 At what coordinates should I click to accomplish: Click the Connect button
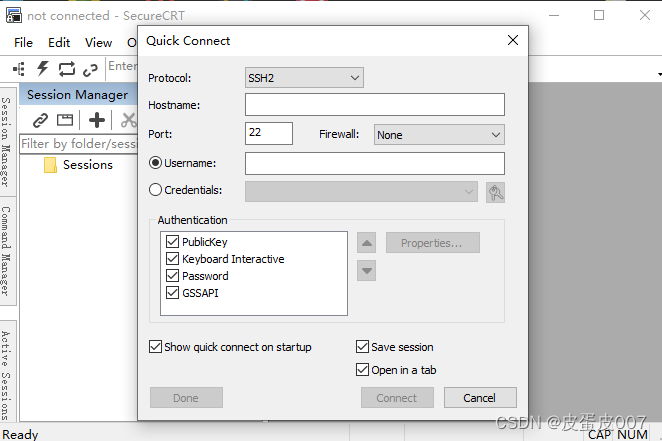397,398
